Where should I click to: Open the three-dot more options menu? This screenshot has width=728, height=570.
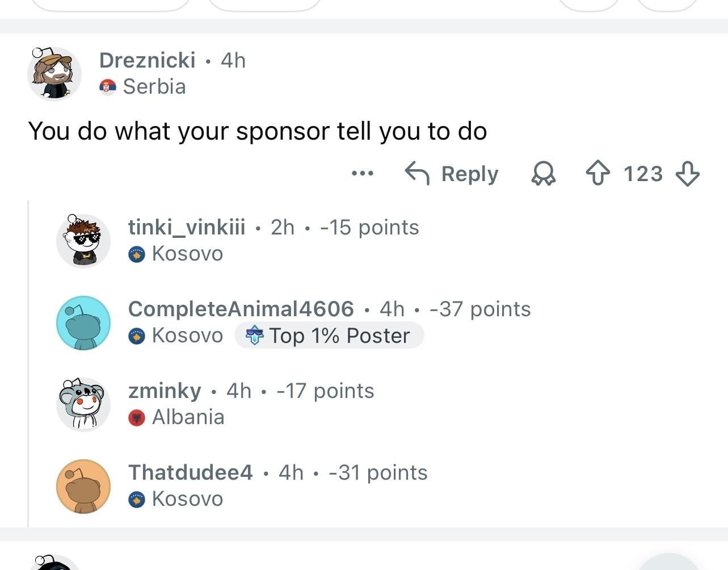[x=363, y=173]
